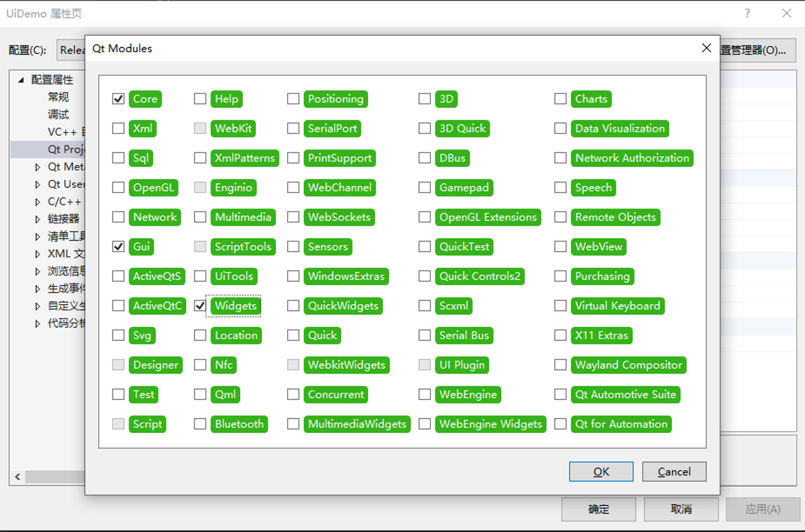Image resolution: width=805 pixels, height=532 pixels.
Task: Expand the 清单工具 tree node
Action: 38,236
